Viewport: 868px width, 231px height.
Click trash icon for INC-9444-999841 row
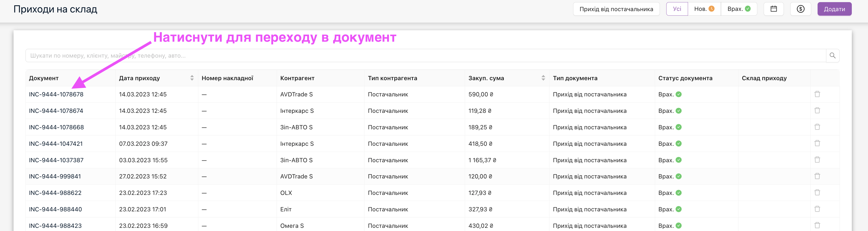(817, 176)
